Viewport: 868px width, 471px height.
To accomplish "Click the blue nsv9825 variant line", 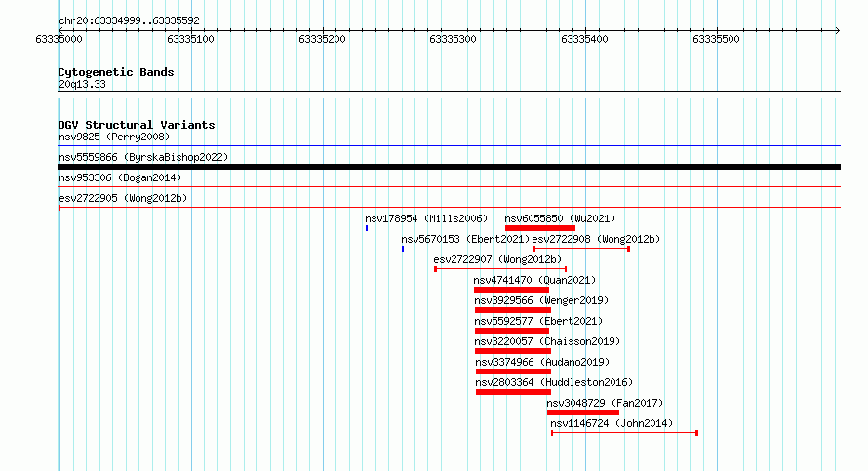I will click(x=449, y=146).
